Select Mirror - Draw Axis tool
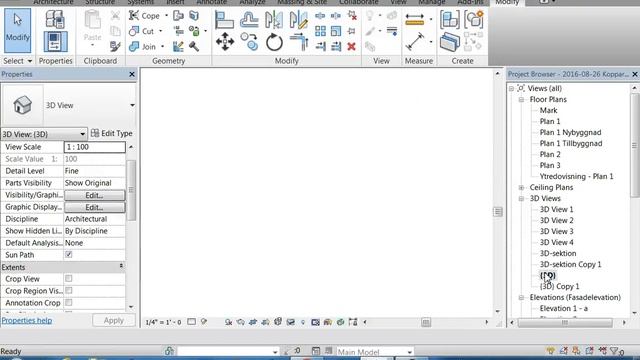The height and width of the screenshot is (360, 640). (298, 20)
